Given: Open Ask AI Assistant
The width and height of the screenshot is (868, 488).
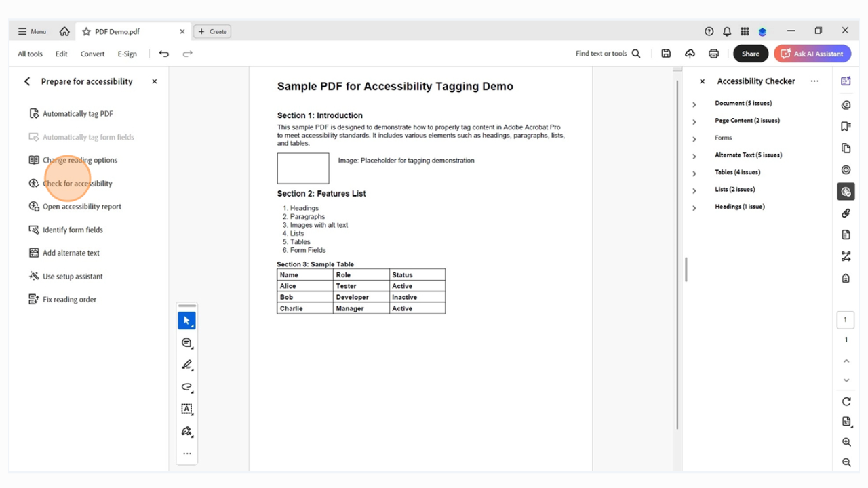Looking at the screenshot, I should tap(812, 54).
